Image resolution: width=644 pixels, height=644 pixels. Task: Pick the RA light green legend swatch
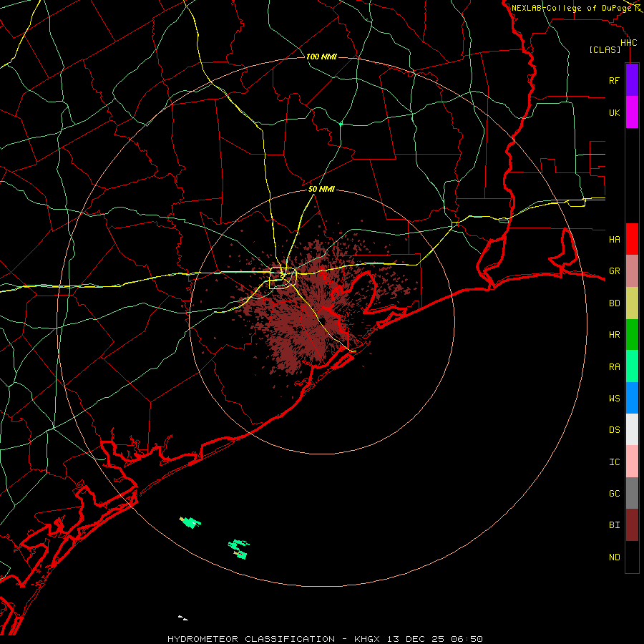click(632, 366)
